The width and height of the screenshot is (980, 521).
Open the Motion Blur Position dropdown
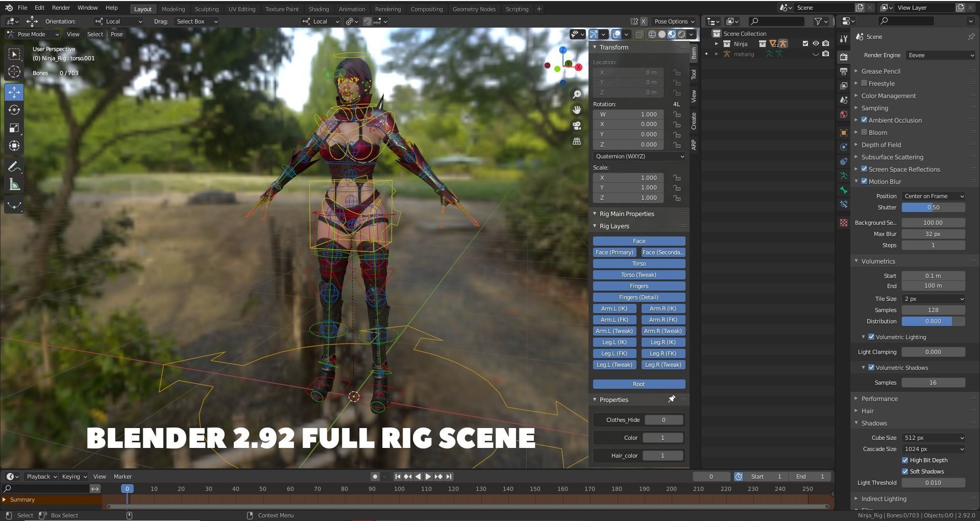(x=934, y=196)
